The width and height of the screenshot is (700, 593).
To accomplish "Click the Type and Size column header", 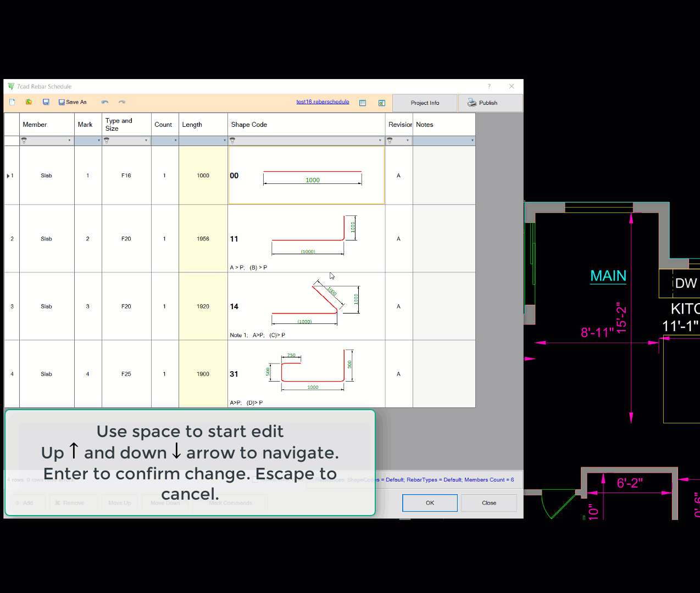I will coord(126,125).
